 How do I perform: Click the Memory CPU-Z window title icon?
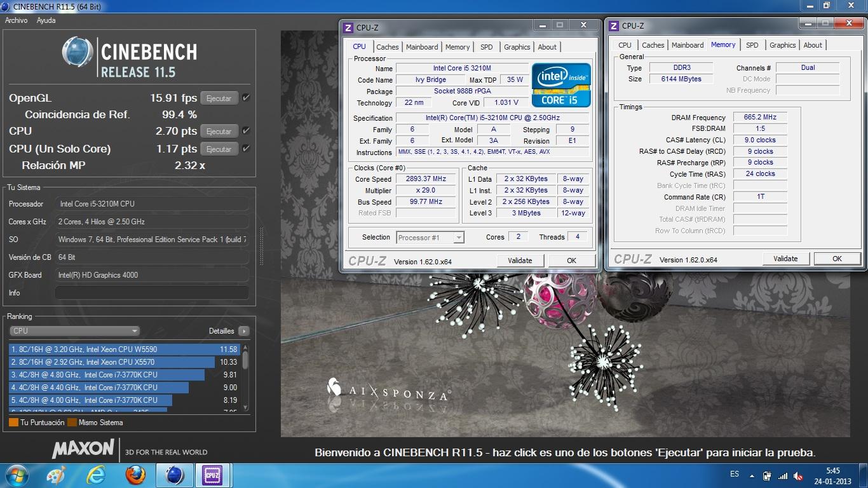pos(613,26)
